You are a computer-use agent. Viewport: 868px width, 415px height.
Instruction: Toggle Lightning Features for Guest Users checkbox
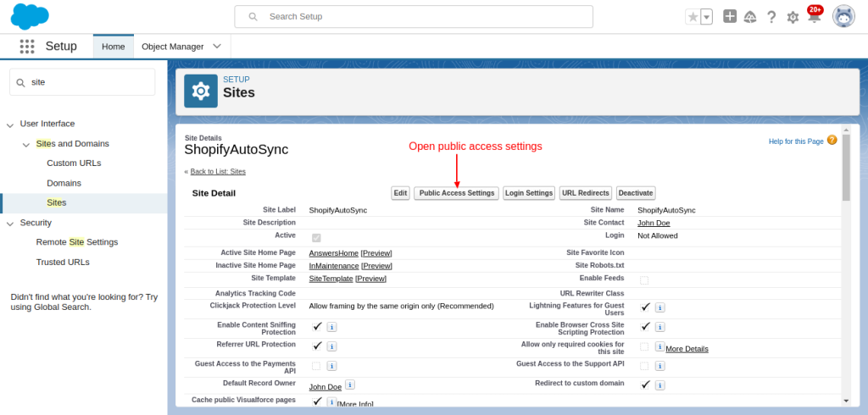(x=645, y=307)
